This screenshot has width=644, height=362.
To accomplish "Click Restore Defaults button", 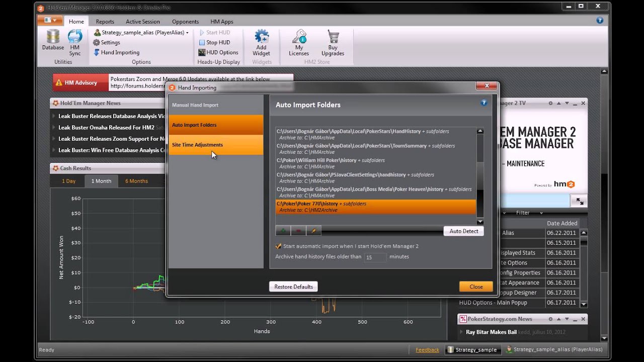I will (293, 287).
